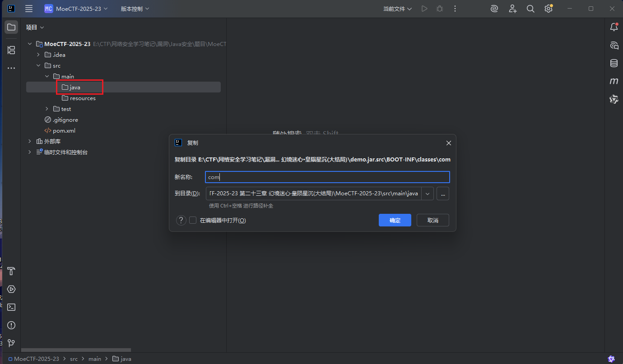Open the Maven tool window

tap(614, 81)
